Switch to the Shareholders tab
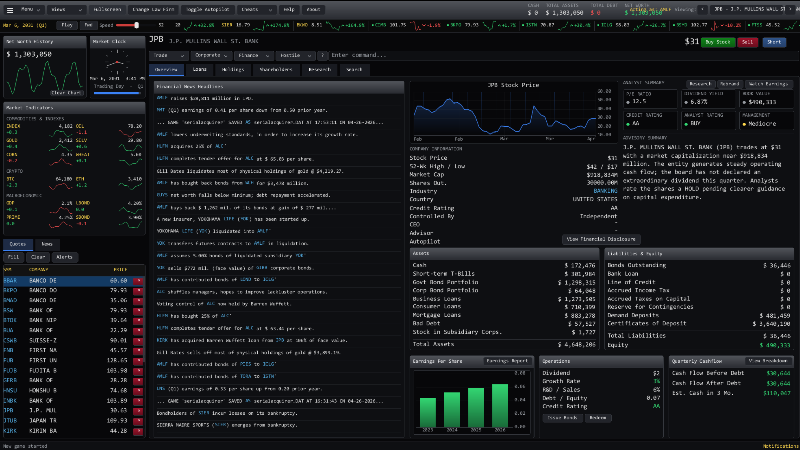Viewport: 800px width, 450px height. point(276,70)
